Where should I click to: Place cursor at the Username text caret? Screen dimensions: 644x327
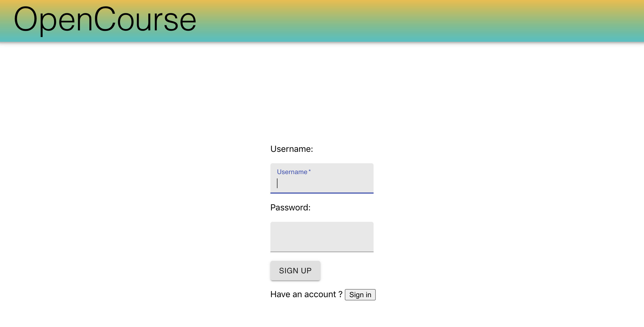[x=277, y=183]
